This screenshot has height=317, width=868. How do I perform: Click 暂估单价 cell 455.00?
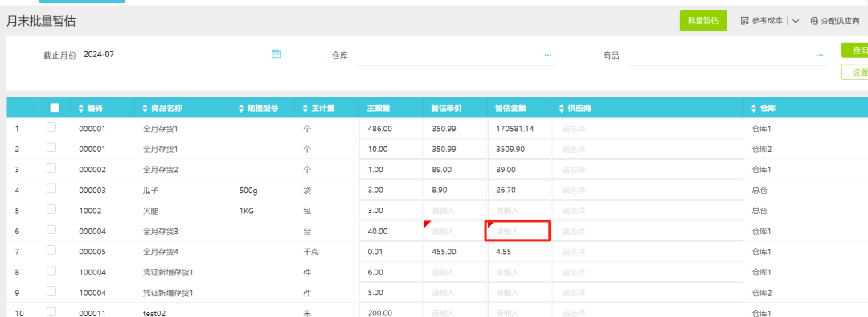[455, 252]
